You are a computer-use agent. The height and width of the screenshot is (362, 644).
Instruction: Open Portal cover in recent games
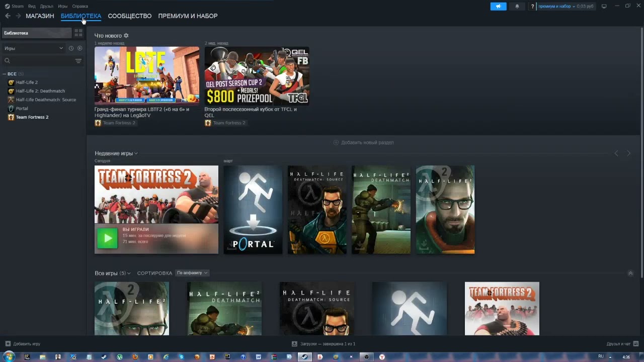tap(253, 210)
